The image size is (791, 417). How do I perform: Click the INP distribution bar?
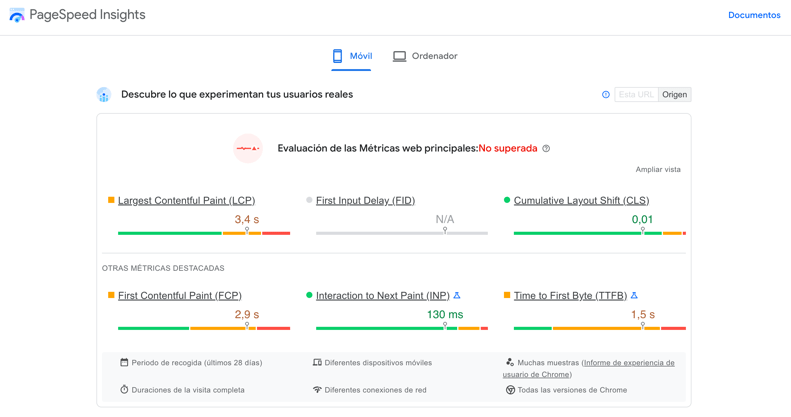click(402, 328)
